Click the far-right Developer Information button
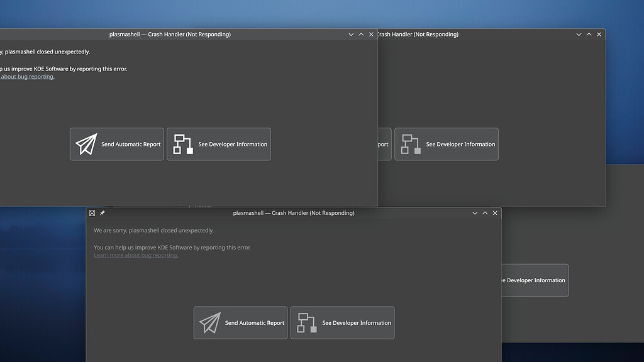The image size is (644, 362). (x=534, y=280)
